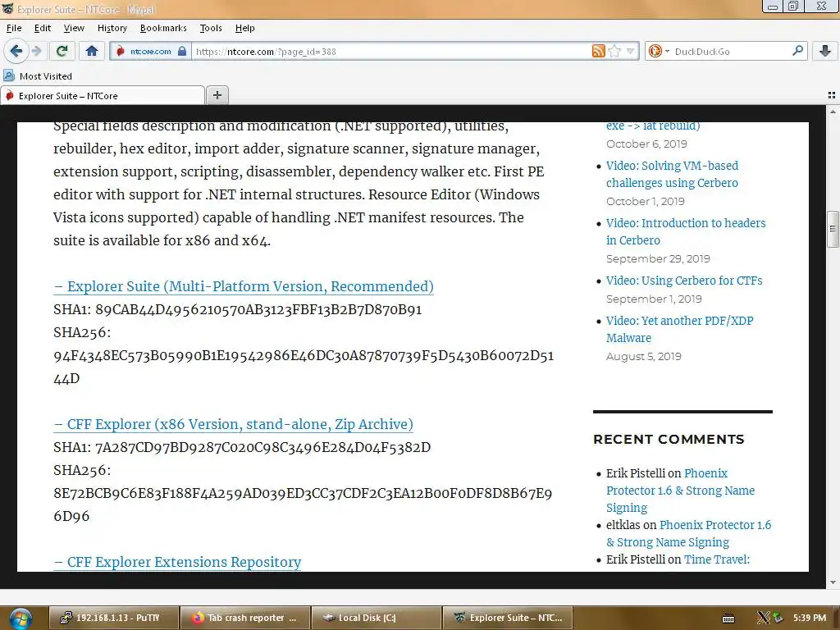The width and height of the screenshot is (840, 630).
Task: Click the SHA1 hash 89CAB44D4956210570AB3123FBF13B2B7D870B91
Action: (x=258, y=309)
